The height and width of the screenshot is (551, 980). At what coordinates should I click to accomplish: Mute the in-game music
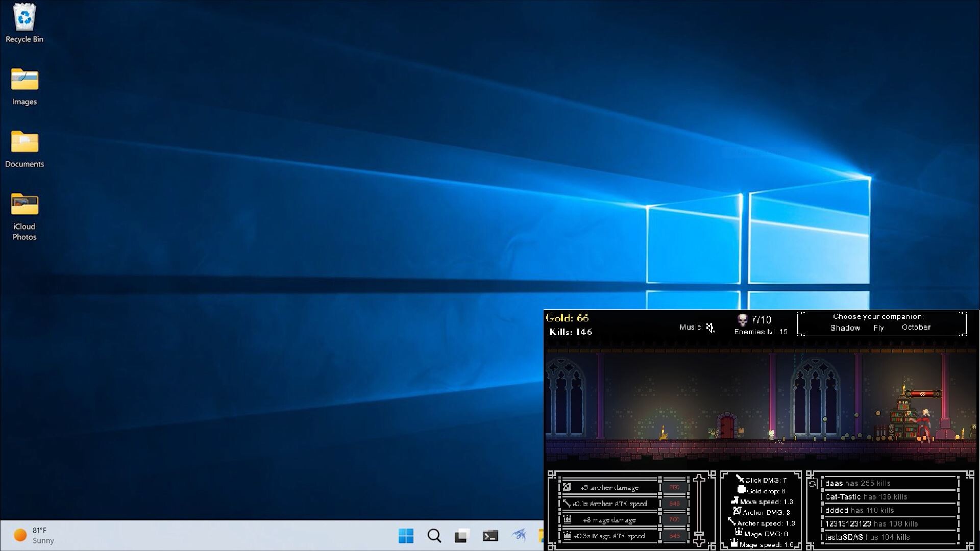point(710,327)
